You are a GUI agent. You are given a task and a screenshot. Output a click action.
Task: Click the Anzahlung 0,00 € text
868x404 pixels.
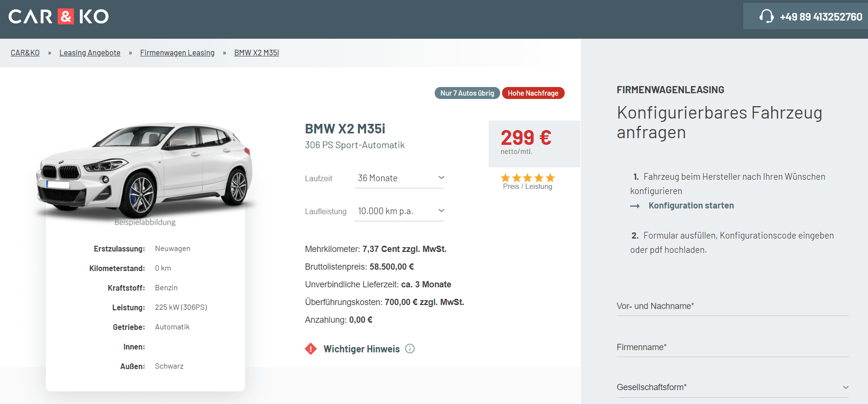click(x=339, y=320)
